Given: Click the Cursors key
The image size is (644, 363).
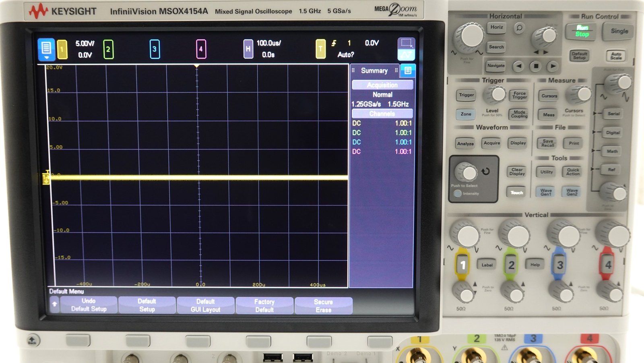Looking at the screenshot, I should [549, 96].
